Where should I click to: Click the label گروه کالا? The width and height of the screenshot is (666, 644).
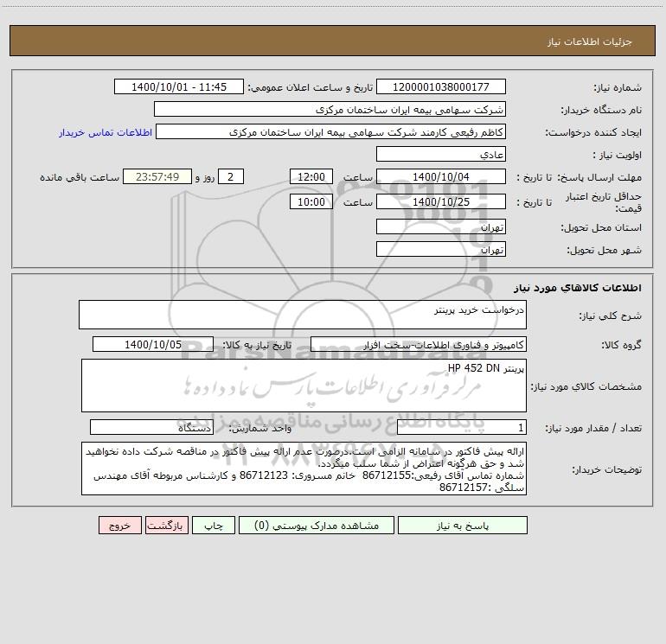click(x=621, y=345)
